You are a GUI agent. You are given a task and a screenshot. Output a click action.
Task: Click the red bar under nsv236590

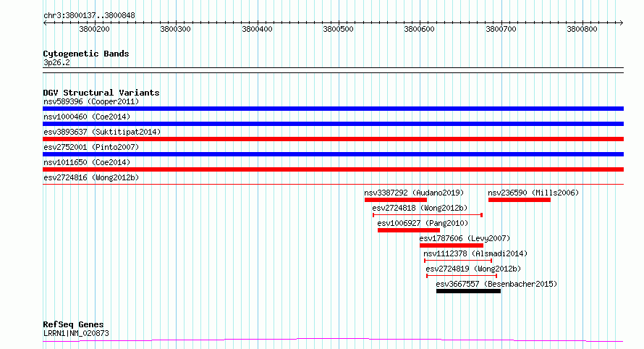(x=520, y=200)
